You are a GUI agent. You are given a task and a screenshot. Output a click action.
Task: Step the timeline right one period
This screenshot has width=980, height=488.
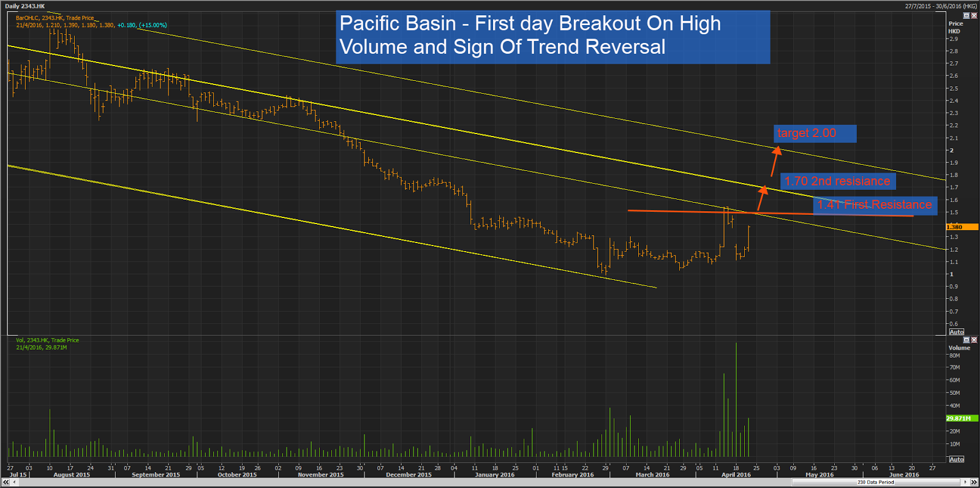966,482
